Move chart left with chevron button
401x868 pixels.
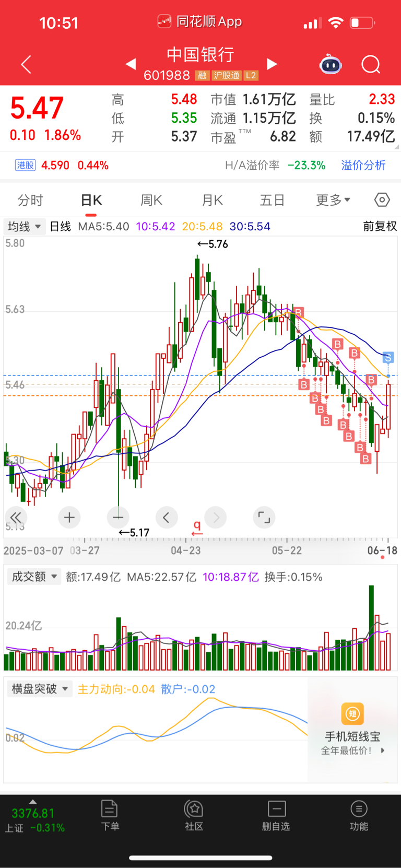click(x=167, y=518)
